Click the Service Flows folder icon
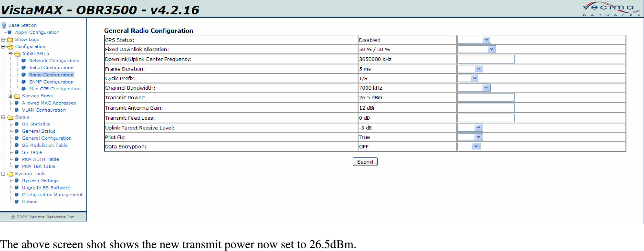 point(17,96)
